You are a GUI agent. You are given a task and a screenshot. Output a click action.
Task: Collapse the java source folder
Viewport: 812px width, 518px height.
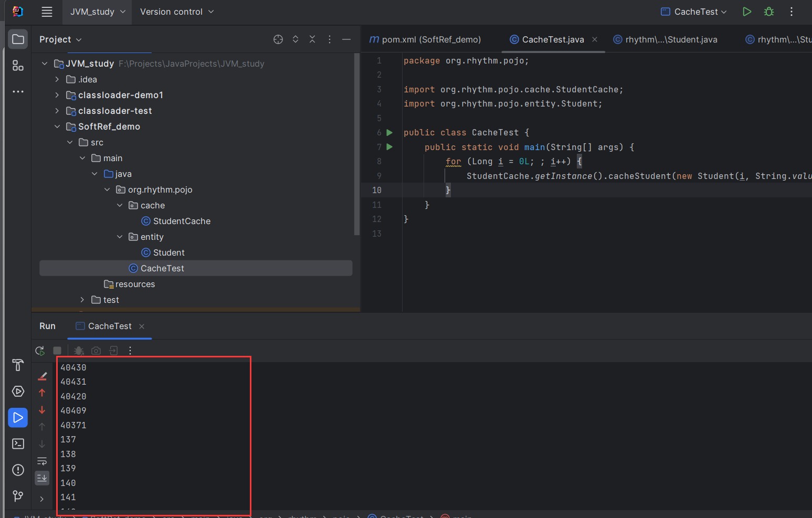coord(95,174)
